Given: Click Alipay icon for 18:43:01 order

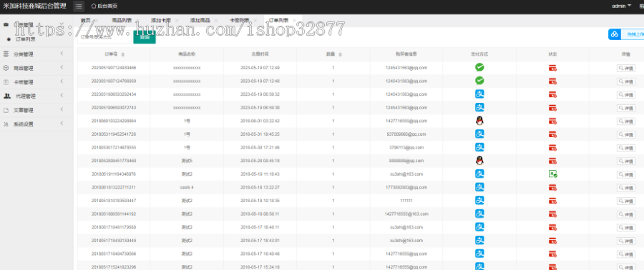Looking at the screenshot, I should pos(479,240).
